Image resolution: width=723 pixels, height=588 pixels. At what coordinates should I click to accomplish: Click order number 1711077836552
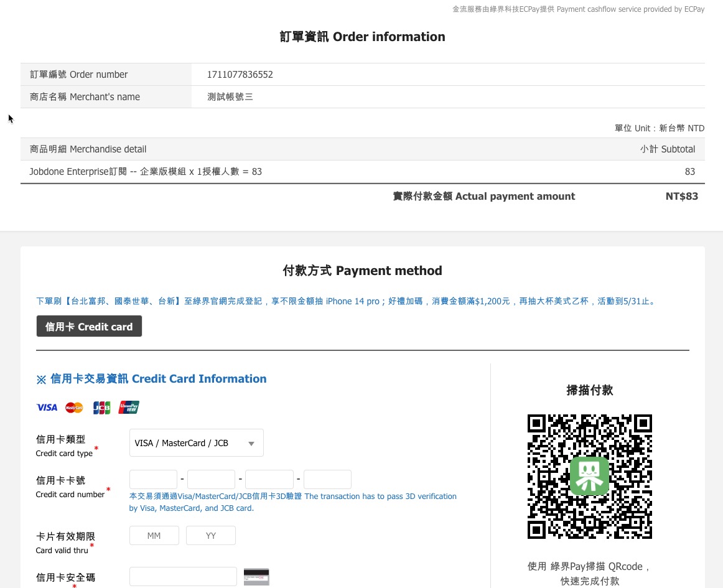click(x=240, y=74)
